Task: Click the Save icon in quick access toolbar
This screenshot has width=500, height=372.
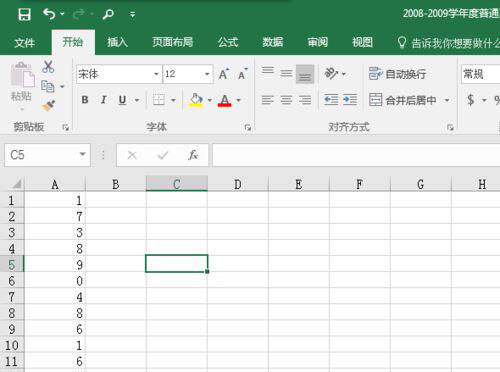Action: (x=24, y=14)
